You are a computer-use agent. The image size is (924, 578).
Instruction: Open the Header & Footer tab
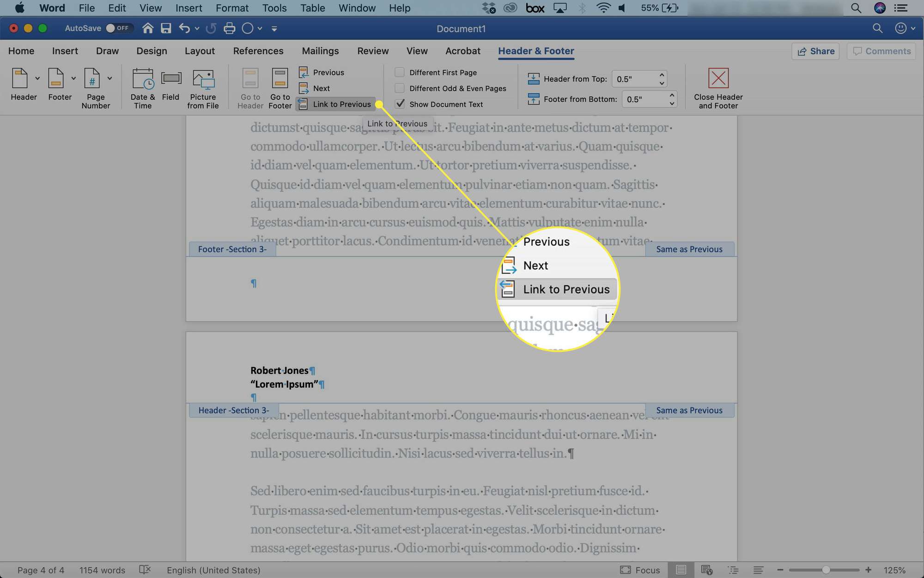535,50
